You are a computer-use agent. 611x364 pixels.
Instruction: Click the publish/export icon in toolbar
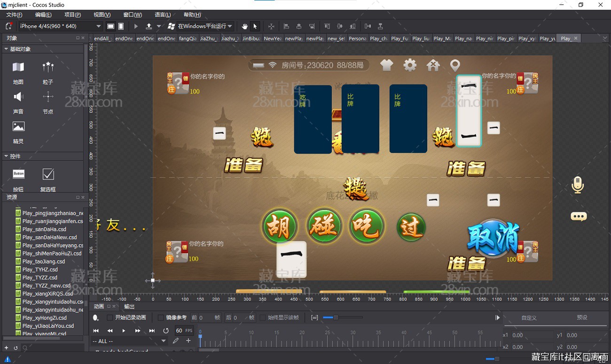tap(149, 26)
